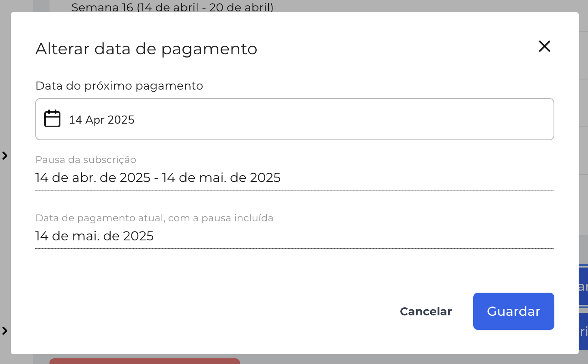The height and width of the screenshot is (364, 588).
Task: Expand the upper chevron on the left edge
Action: tap(5, 156)
